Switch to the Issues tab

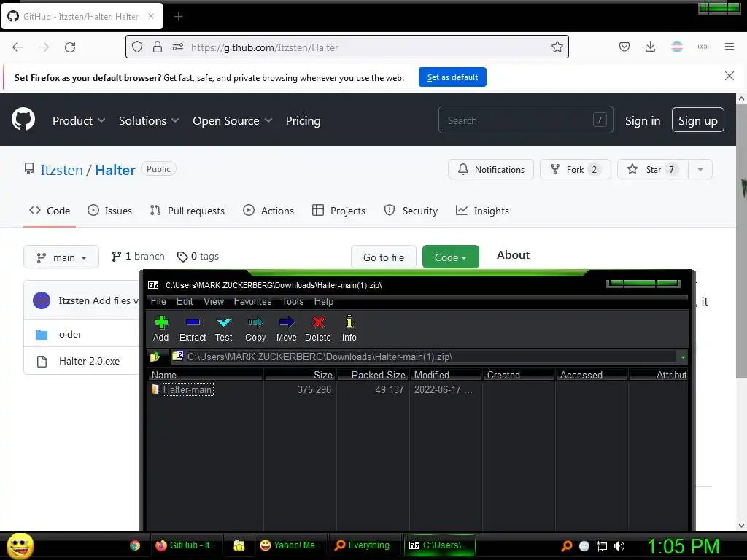pyautogui.click(x=109, y=211)
